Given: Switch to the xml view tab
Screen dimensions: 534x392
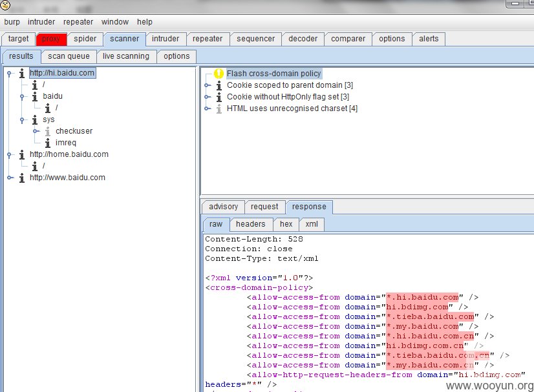Looking at the screenshot, I should tap(312, 224).
